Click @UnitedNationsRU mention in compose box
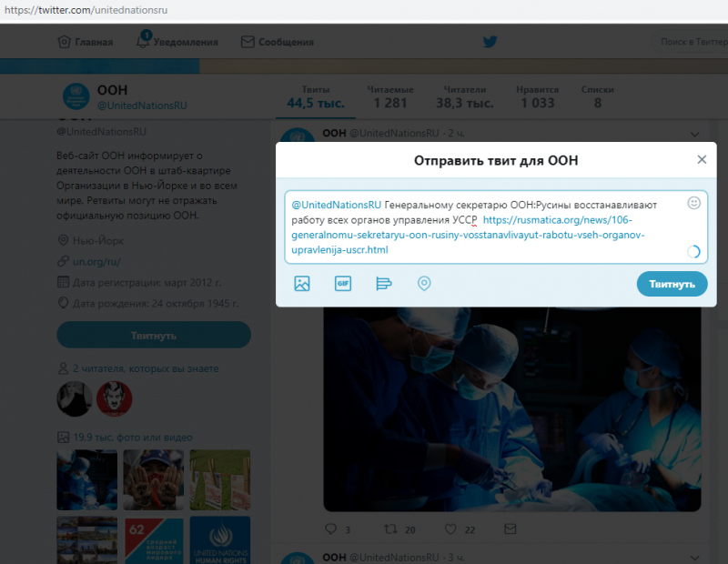This screenshot has height=564, width=728. coord(336,205)
